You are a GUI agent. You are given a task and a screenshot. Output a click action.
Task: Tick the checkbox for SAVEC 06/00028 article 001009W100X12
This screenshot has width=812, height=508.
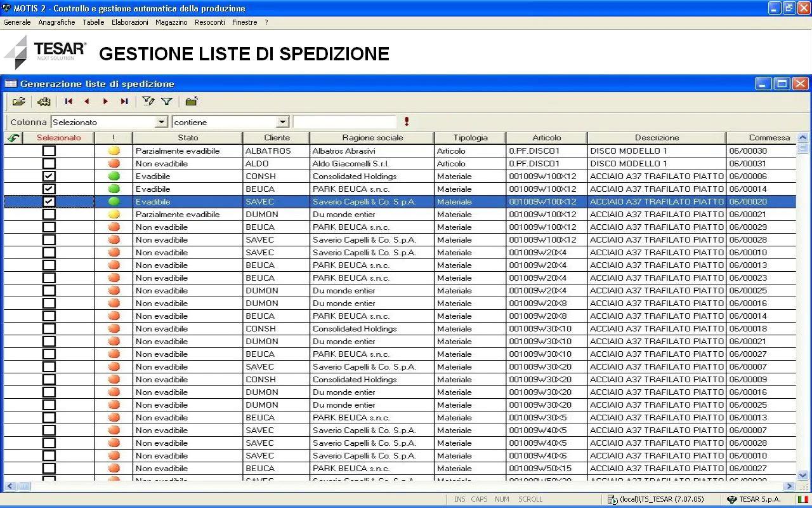click(x=49, y=239)
